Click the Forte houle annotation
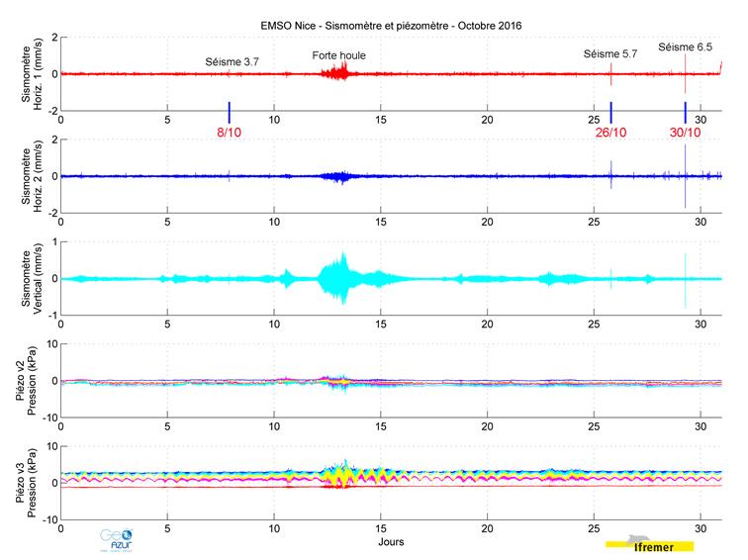 [338, 55]
